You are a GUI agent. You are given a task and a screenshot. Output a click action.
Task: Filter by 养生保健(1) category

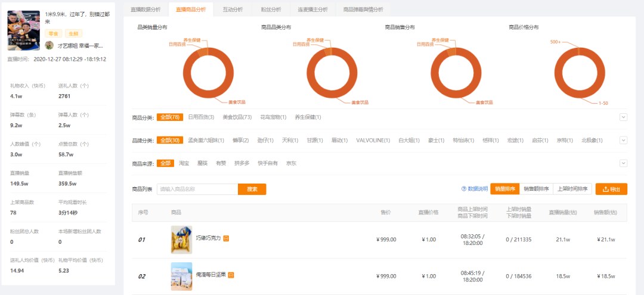308,117
